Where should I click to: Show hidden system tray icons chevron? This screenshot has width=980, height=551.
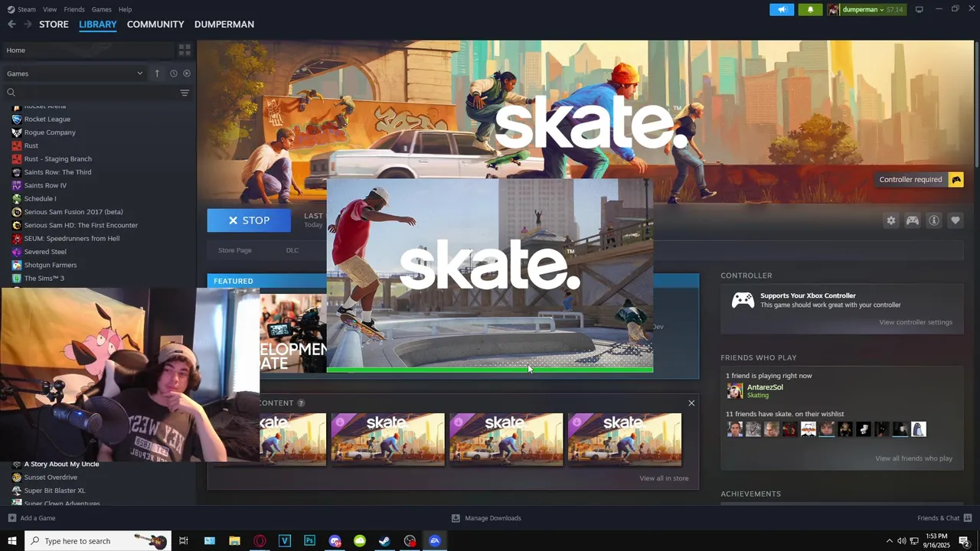click(x=889, y=541)
